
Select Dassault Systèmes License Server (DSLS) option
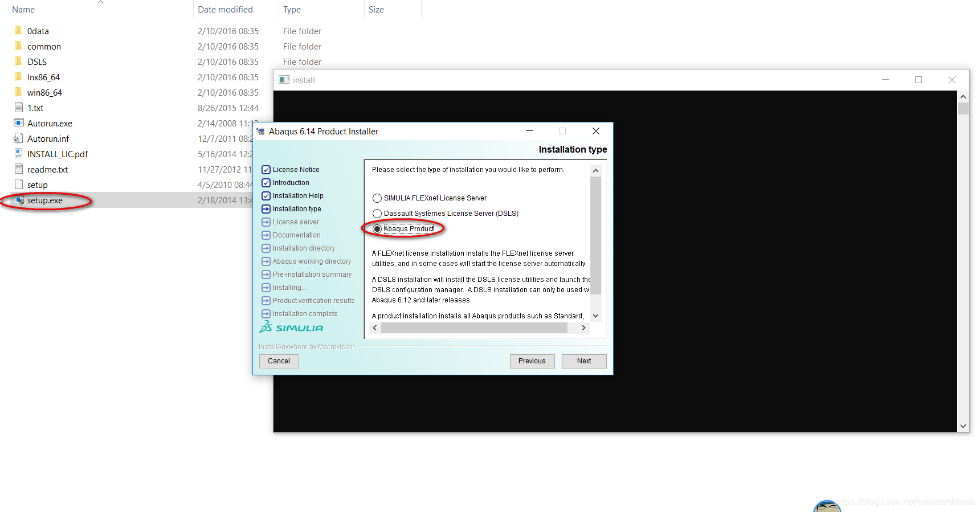click(377, 214)
